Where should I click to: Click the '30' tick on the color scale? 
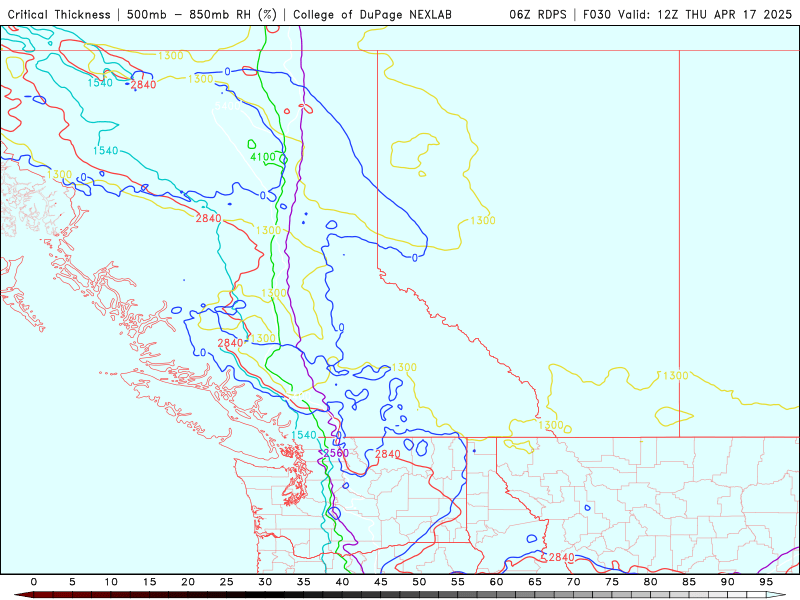click(265, 582)
